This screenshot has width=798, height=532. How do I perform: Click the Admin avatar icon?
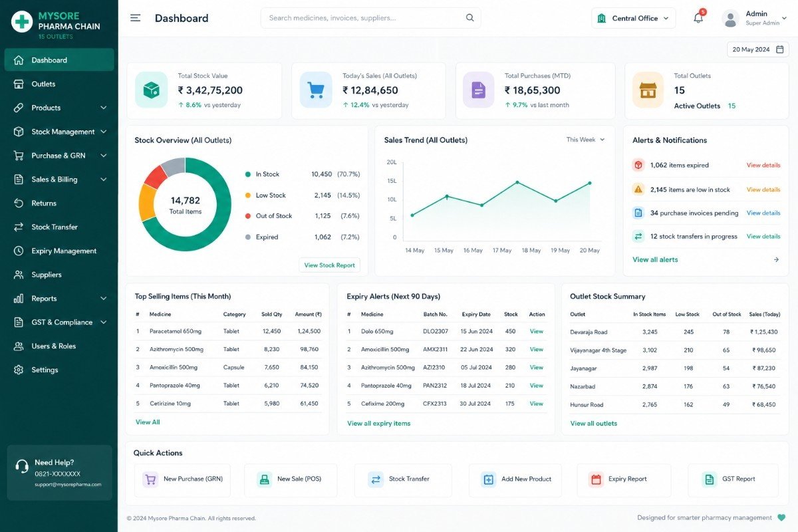click(731, 18)
